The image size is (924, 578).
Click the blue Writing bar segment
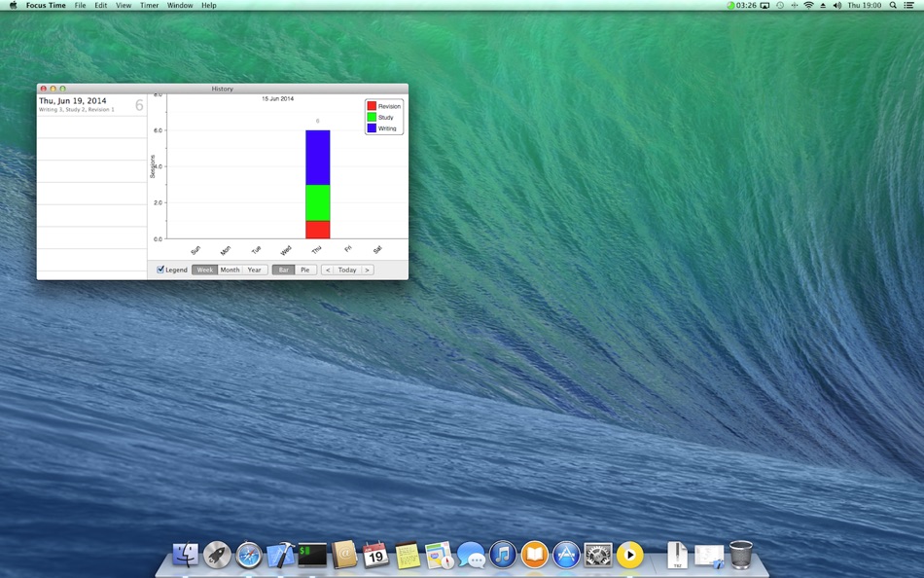tap(318, 158)
